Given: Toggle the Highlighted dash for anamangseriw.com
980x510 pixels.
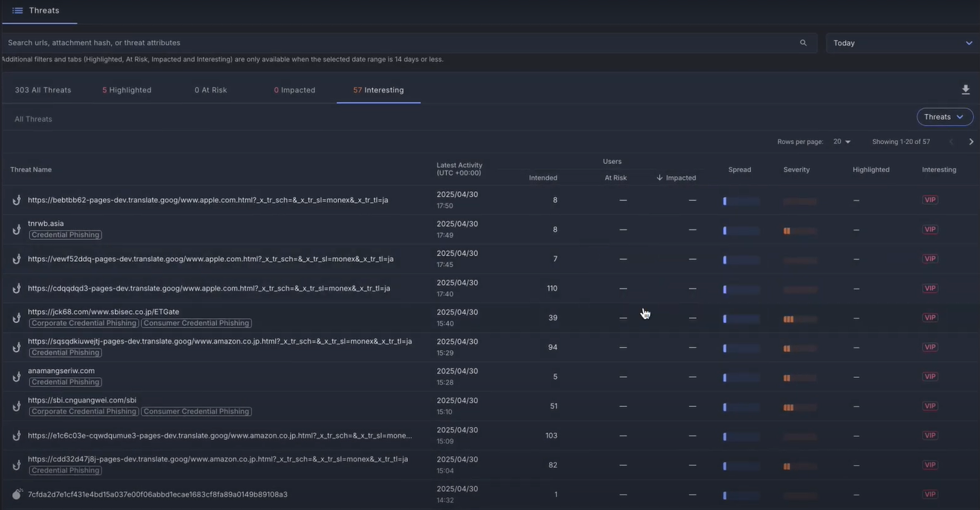Looking at the screenshot, I should [x=855, y=376].
